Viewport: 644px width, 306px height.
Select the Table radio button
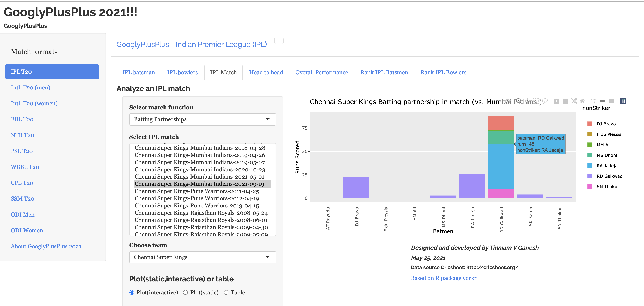click(x=226, y=292)
